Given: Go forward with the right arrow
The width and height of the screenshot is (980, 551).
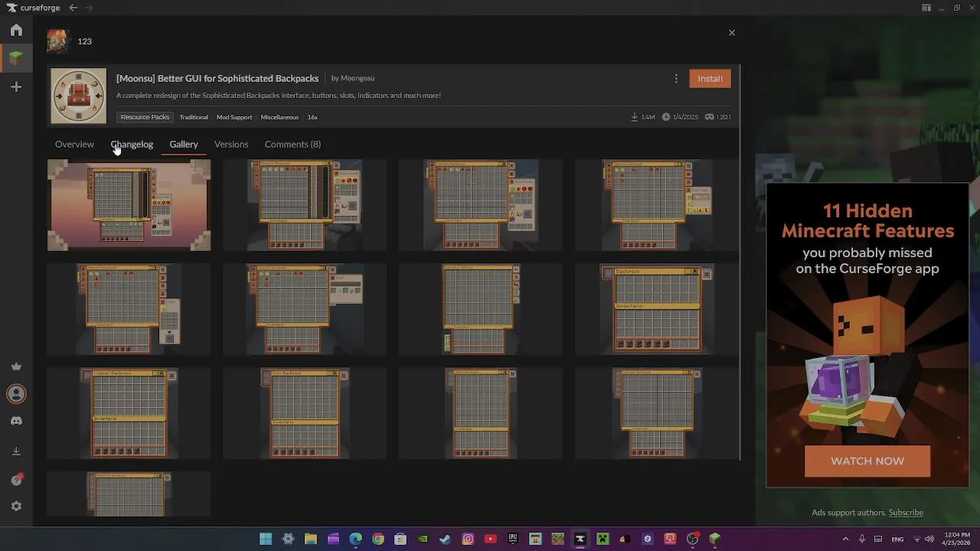Looking at the screenshot, I should pos(89,8).
